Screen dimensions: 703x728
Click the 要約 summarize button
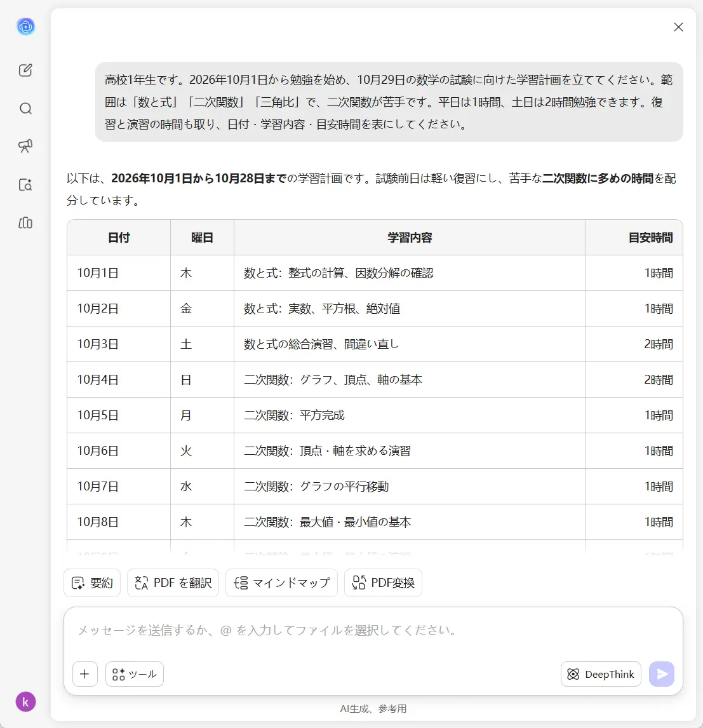[x=92, y=583]
